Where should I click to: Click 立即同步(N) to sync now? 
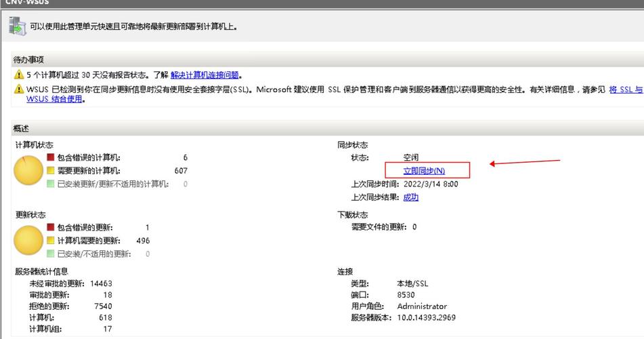424,171
